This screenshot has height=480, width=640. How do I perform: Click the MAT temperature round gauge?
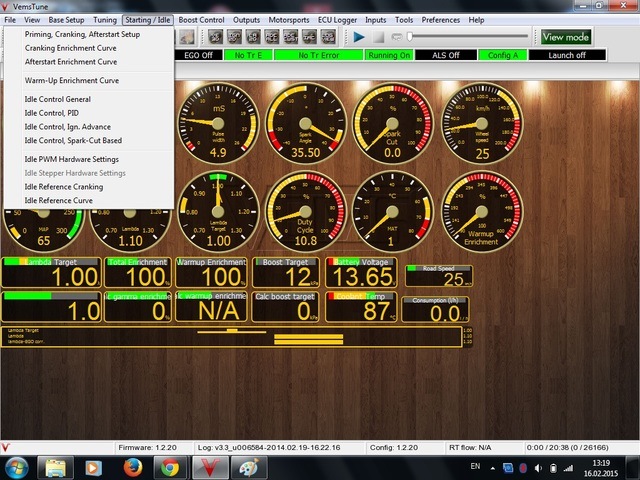click(392, 211)
